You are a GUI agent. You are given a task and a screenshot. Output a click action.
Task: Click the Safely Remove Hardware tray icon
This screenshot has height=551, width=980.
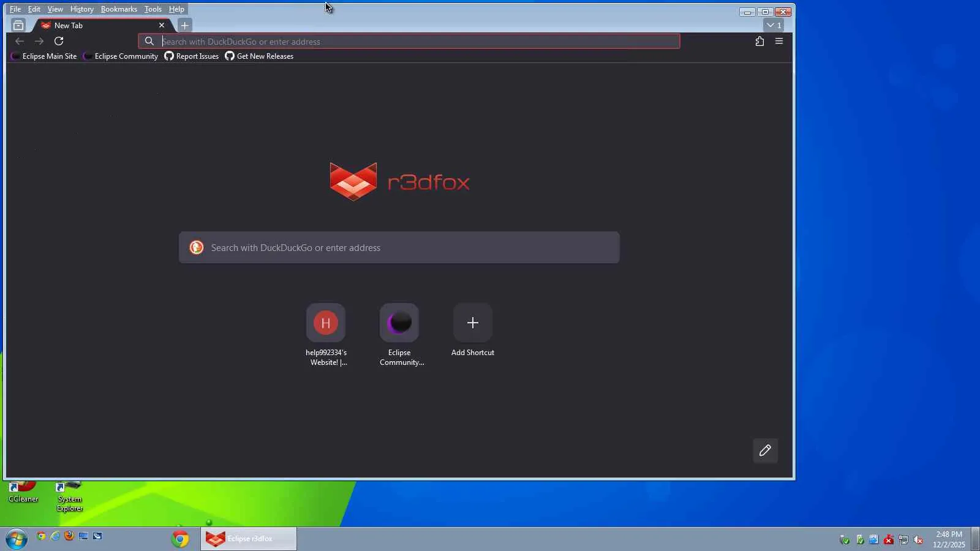coord(845,539)
